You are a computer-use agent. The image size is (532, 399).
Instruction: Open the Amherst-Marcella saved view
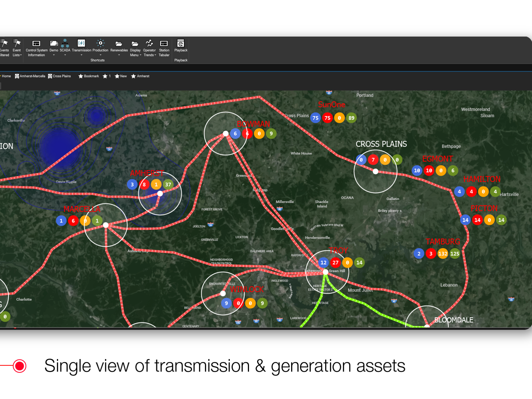tap(30, 76)
